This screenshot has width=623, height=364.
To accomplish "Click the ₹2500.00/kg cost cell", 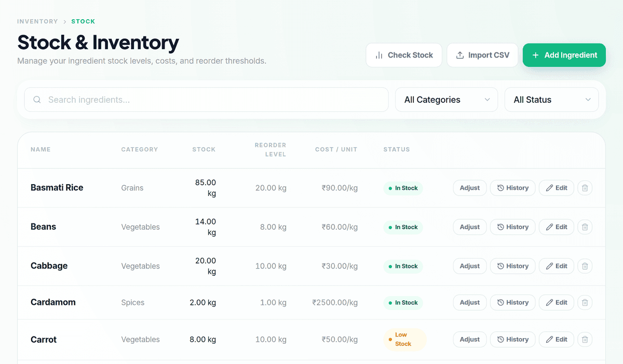I will 335,302.
